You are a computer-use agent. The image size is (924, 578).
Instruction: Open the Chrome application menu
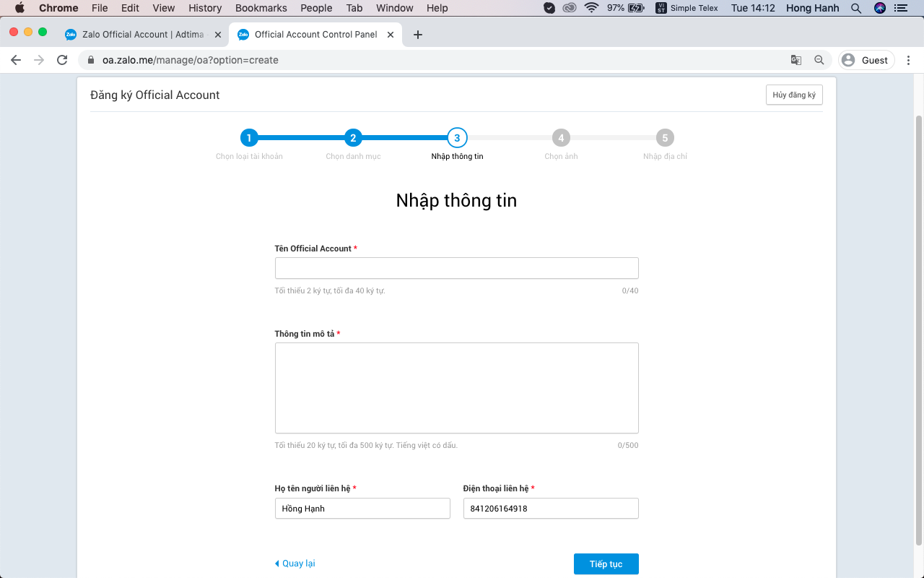pos(58,8)
